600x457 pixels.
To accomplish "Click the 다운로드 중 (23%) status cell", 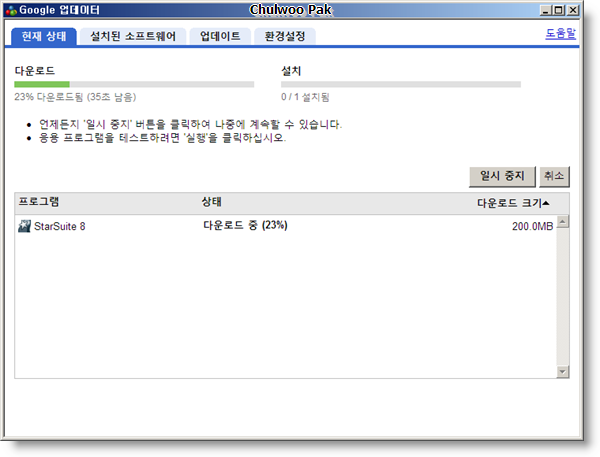I will point(245,225).
